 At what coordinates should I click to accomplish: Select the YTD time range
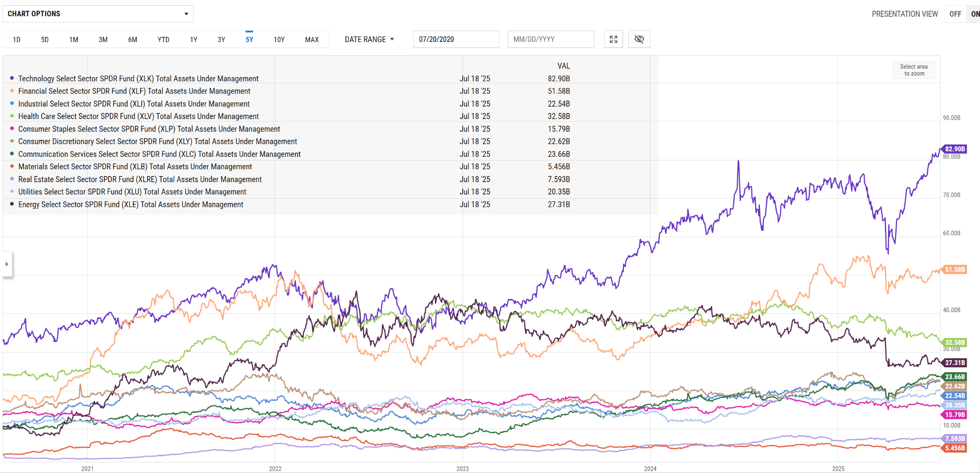click(164, 40)
